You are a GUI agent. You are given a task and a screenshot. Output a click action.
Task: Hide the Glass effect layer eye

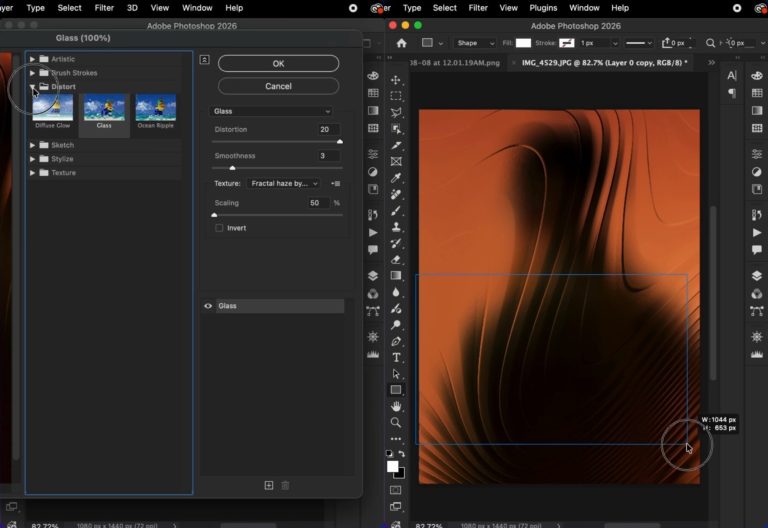pos(208,306)
